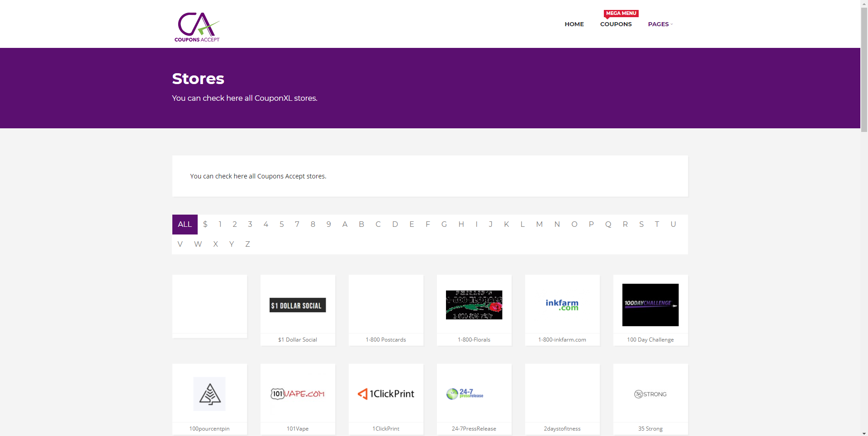868x436 pixels.
Task: Show stores starting with letter I
Action: pos(477,225)
